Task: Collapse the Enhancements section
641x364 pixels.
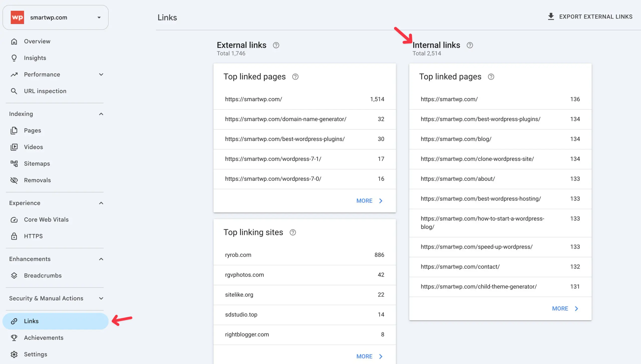Action: 101,259
